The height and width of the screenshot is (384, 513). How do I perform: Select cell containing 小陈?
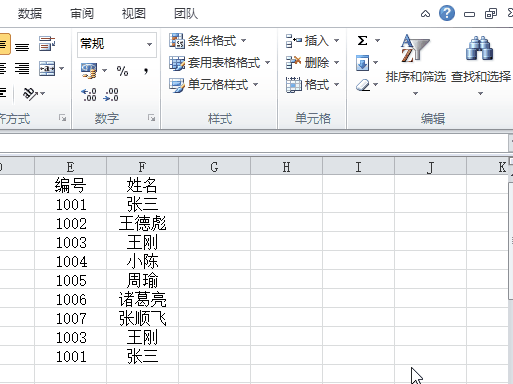click(142, 261)
